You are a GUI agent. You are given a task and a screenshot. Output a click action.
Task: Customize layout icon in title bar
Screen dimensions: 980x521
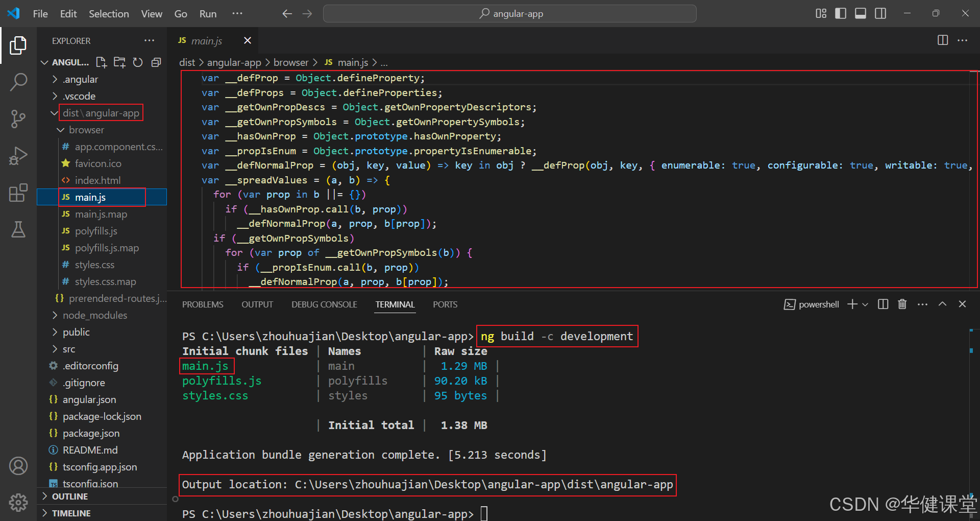tap(821, 14)
